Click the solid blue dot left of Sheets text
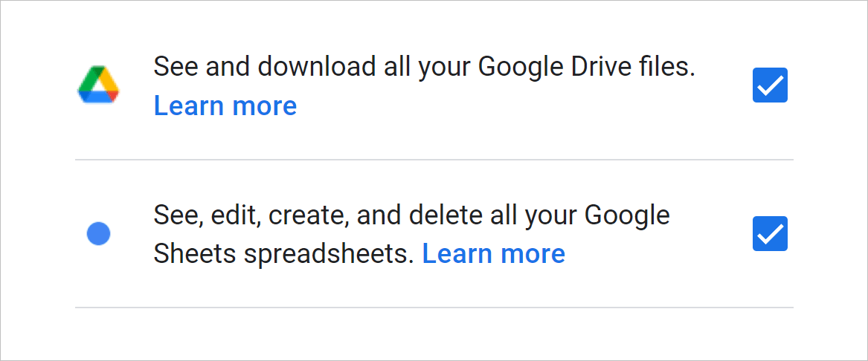This screenshot has width=868, height=361. click(98, 234)
